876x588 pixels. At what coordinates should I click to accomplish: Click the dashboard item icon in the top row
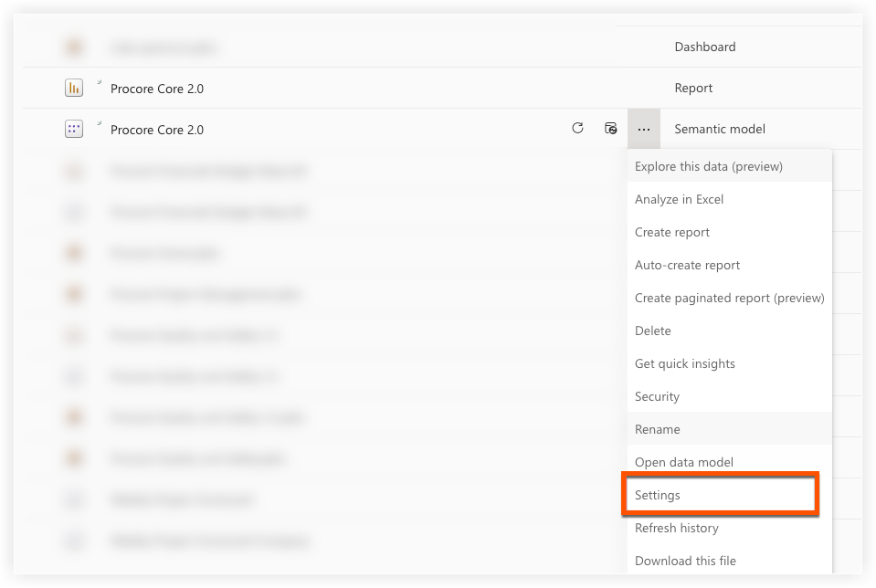pyautogui.click(x=74, y=47)
